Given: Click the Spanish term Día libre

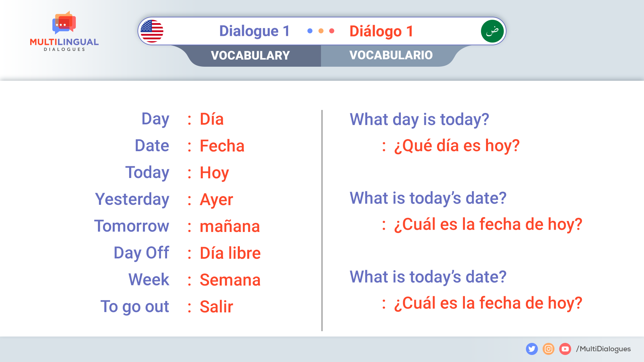Looking at the screenshot, I should pyautogui.click(x=230, y=253).
